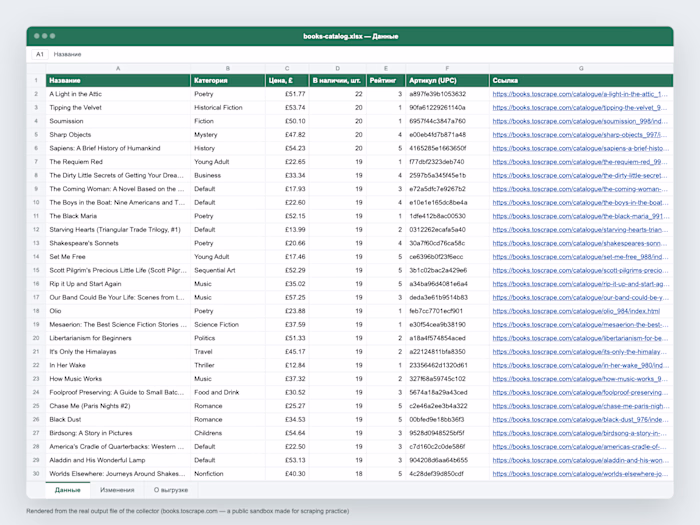
Task: Select column B header
Action: click(228, 68)
